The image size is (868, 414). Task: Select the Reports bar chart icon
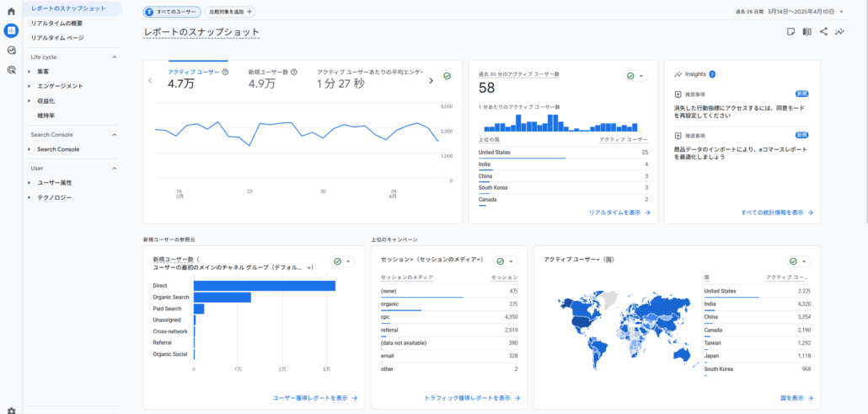click(11, 30)
